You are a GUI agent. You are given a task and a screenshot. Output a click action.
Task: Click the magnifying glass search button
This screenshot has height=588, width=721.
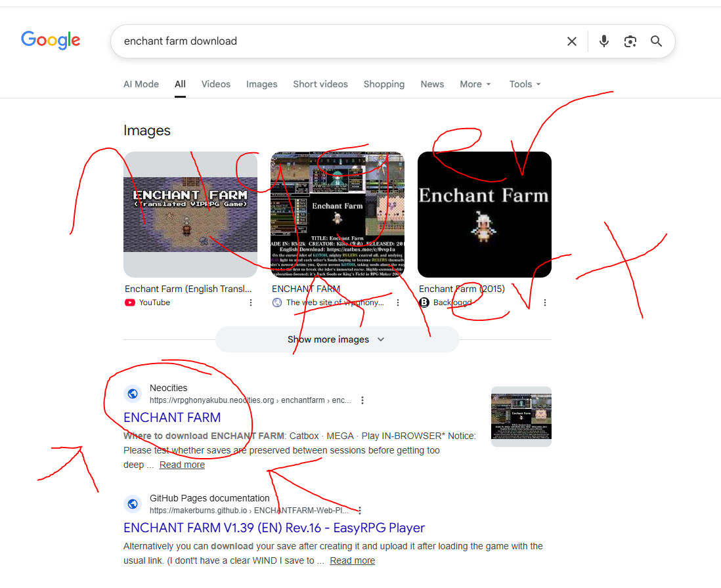click(656, 41)
